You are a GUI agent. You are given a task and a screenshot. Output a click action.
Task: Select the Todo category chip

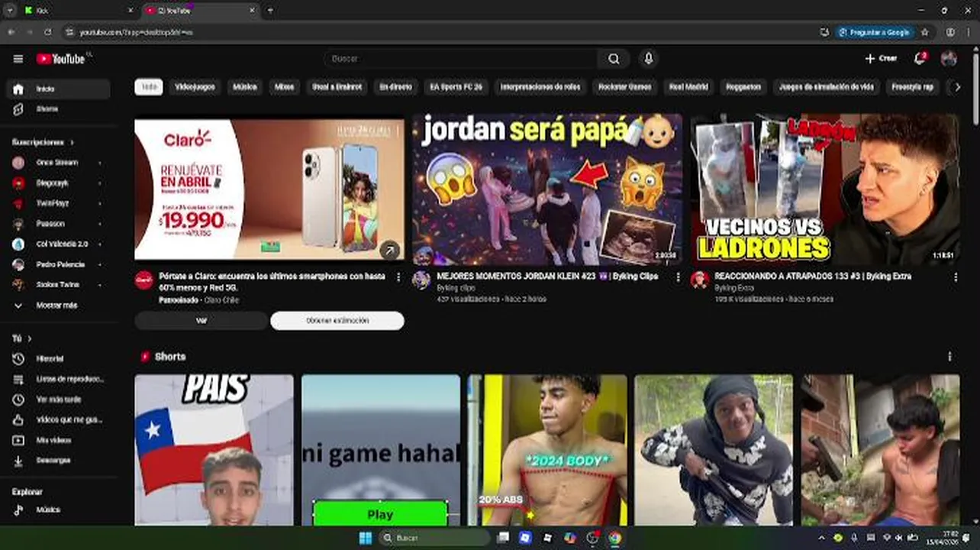pos(149,87)
